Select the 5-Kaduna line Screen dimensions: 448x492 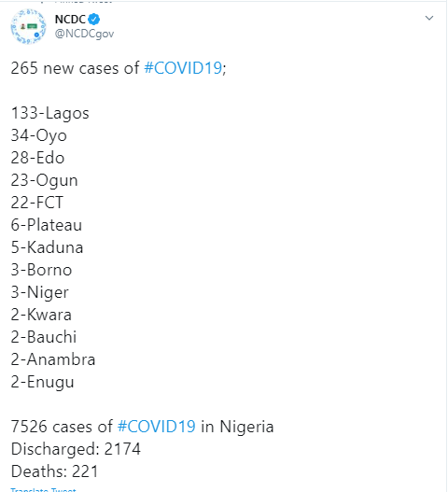tap(47, 247)
